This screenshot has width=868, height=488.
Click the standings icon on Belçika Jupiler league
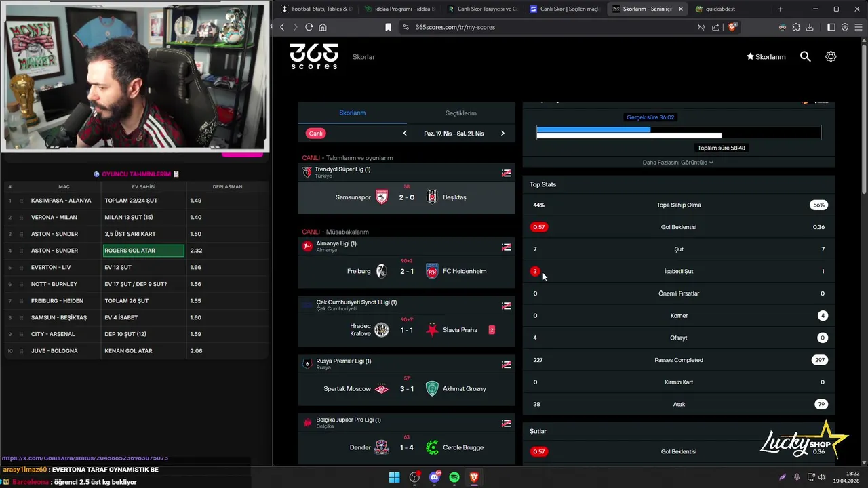(506, 423)
